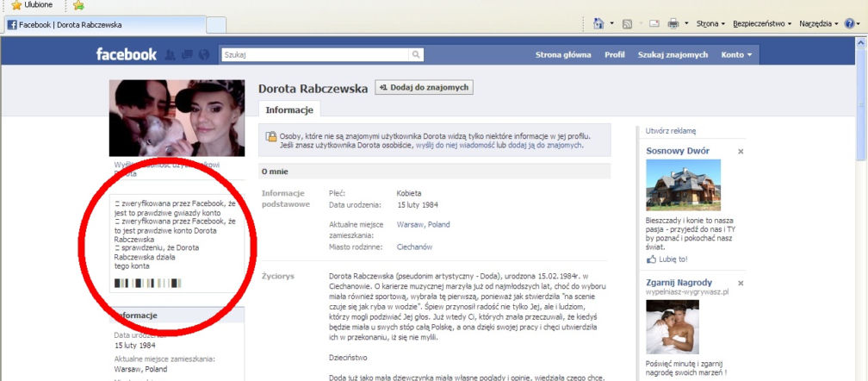Viewport: 868px width, 381px height.
Task: Go to Strona główna
Action: [563, 55]
